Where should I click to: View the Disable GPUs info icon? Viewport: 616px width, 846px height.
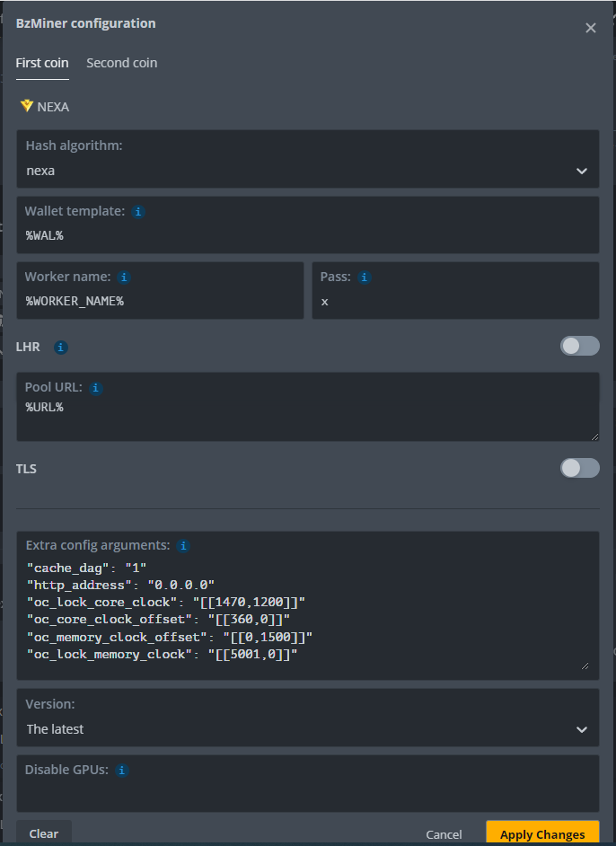pos(121,770)
